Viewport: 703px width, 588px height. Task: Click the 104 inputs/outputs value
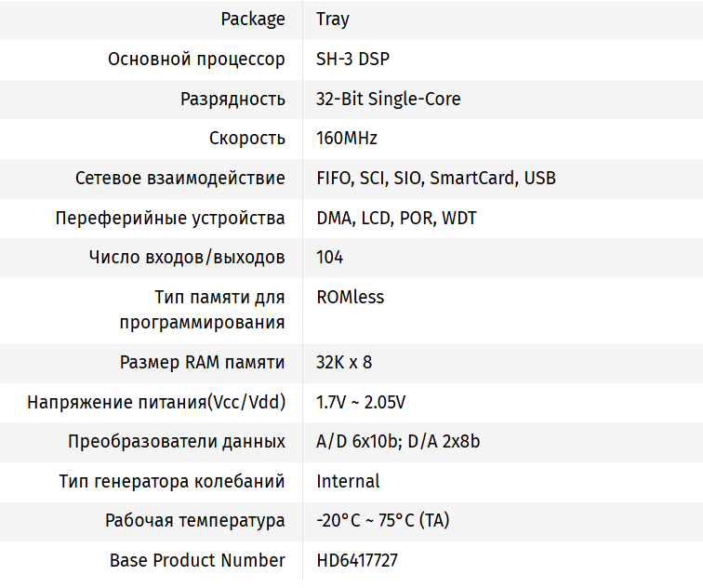[329, 258]
